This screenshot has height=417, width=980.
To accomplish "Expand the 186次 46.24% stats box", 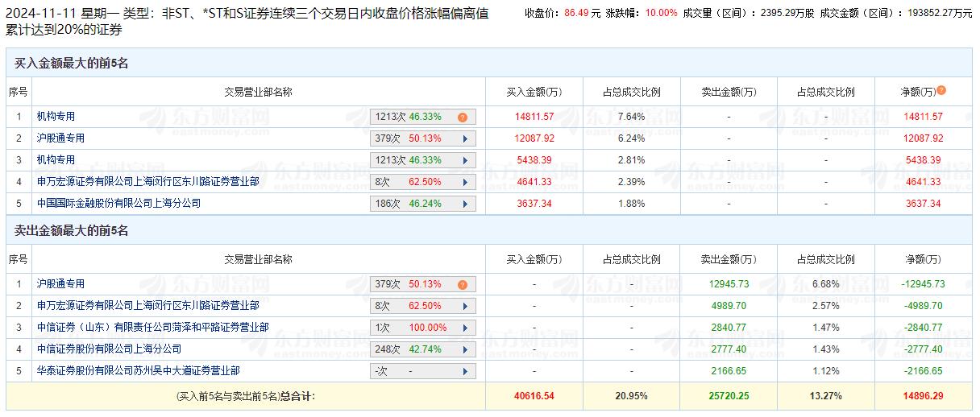I will pos(423,204).
